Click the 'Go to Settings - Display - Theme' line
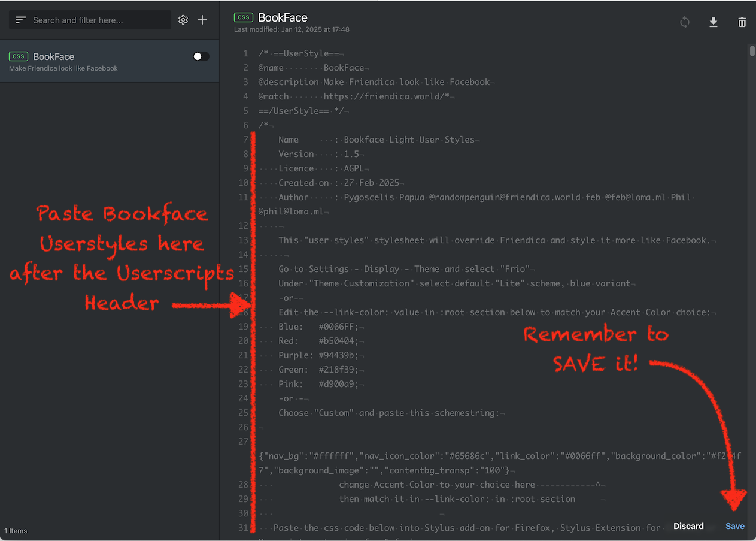Viewport: 756px width, 541px height. 406,269
